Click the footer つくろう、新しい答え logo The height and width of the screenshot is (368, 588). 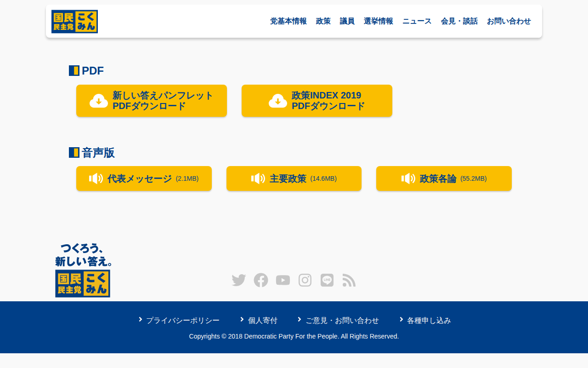(x=83, y=270)
